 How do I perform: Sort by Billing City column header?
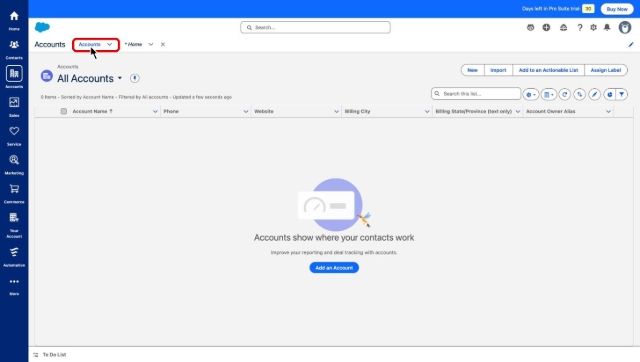point(357,111)
